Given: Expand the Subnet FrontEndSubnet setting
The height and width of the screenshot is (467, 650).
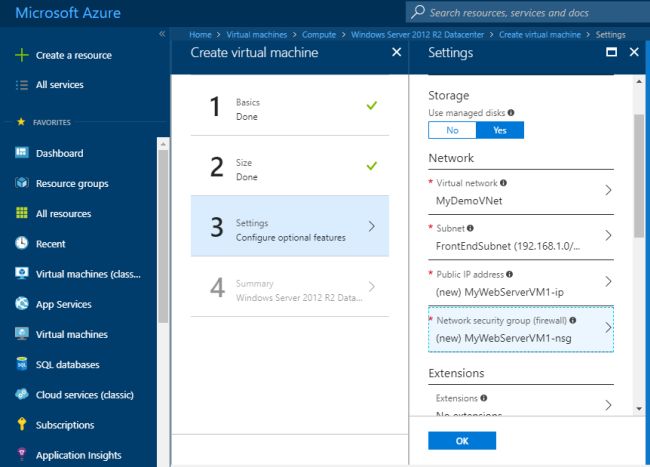Looking at the screenshot, I should 520,236.
